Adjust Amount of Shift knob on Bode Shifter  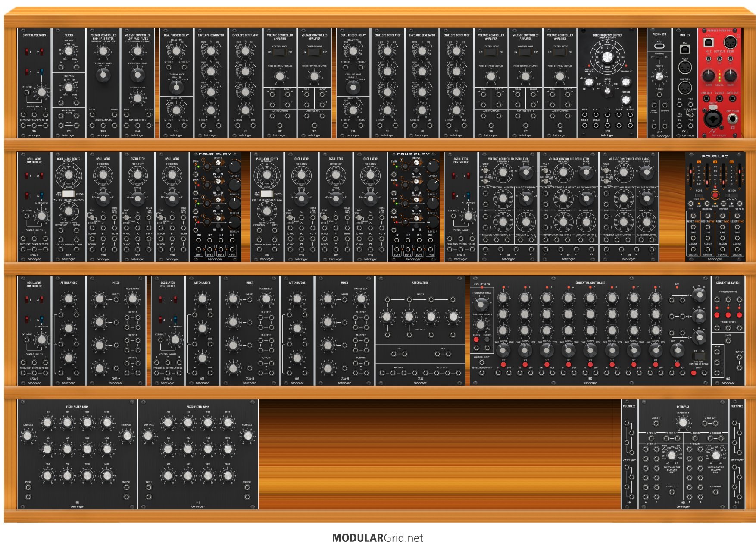pos(607,57)
